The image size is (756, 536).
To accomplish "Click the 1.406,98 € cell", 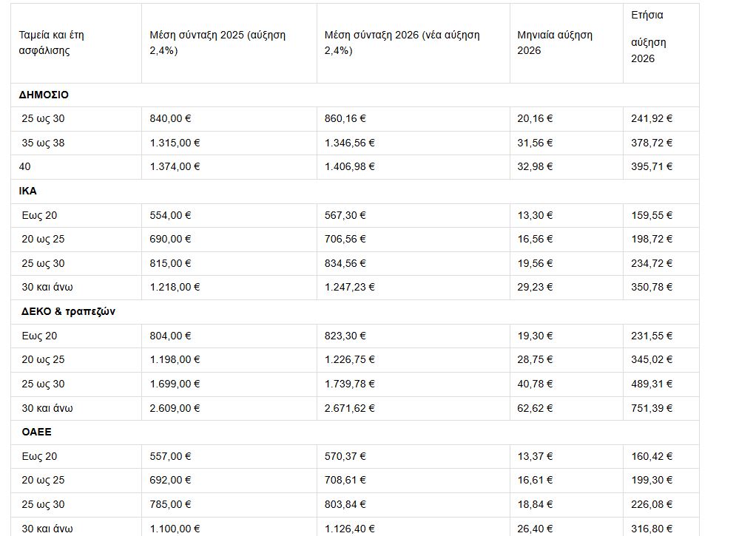I will point(349,166).
